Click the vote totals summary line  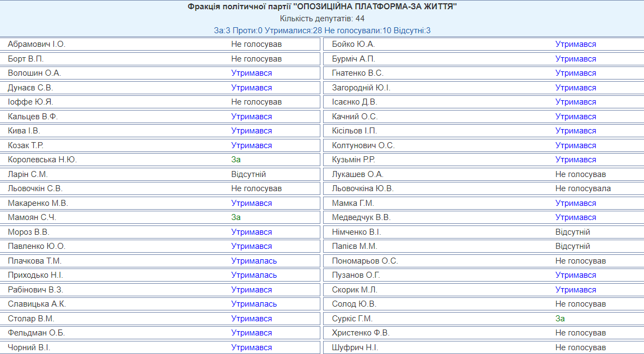coord(322,30)
